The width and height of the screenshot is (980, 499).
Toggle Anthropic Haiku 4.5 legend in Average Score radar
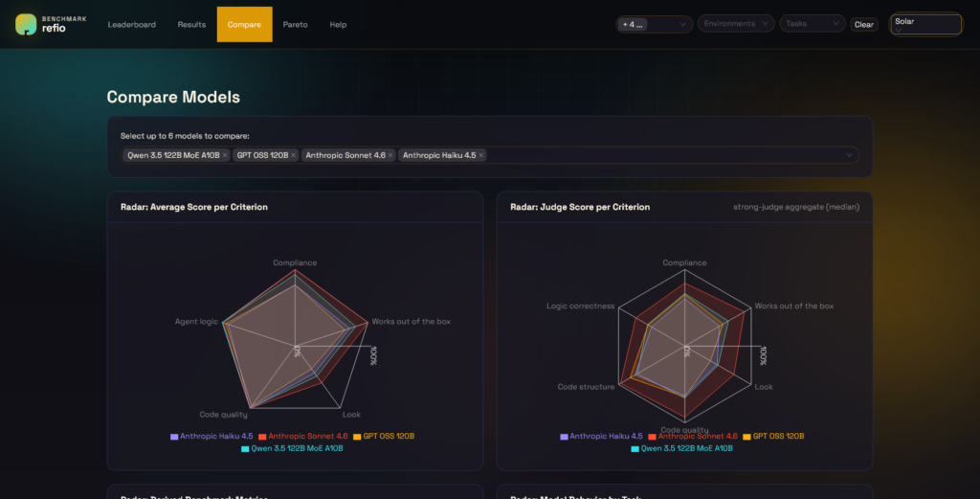(212, 437)
